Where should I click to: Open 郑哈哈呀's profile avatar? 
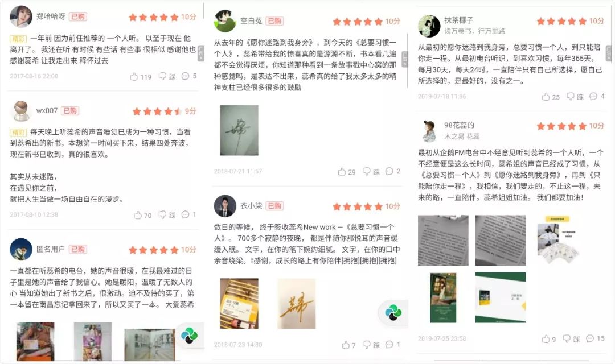[21, 16]
